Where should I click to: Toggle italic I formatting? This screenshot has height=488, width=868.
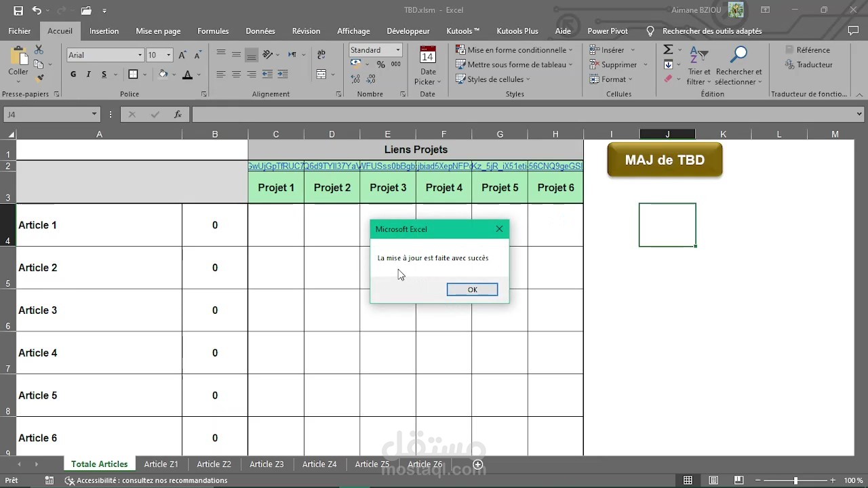tap(88, 75)
